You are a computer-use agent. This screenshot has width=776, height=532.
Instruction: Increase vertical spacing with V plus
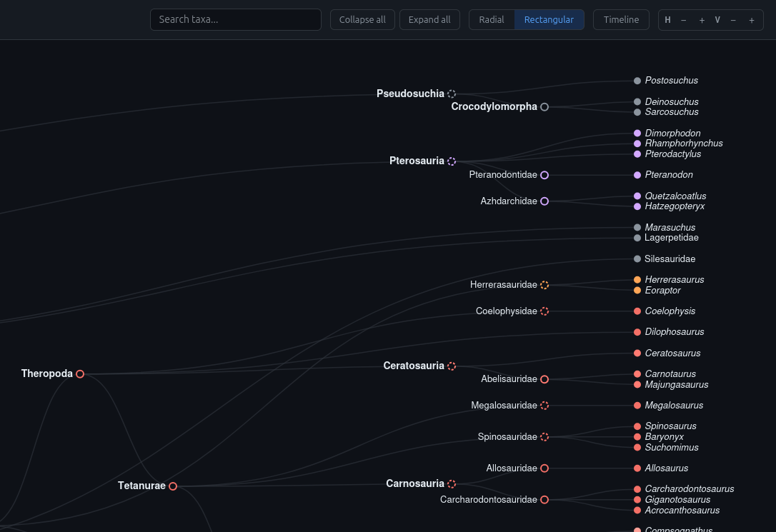tap(752, 20)
